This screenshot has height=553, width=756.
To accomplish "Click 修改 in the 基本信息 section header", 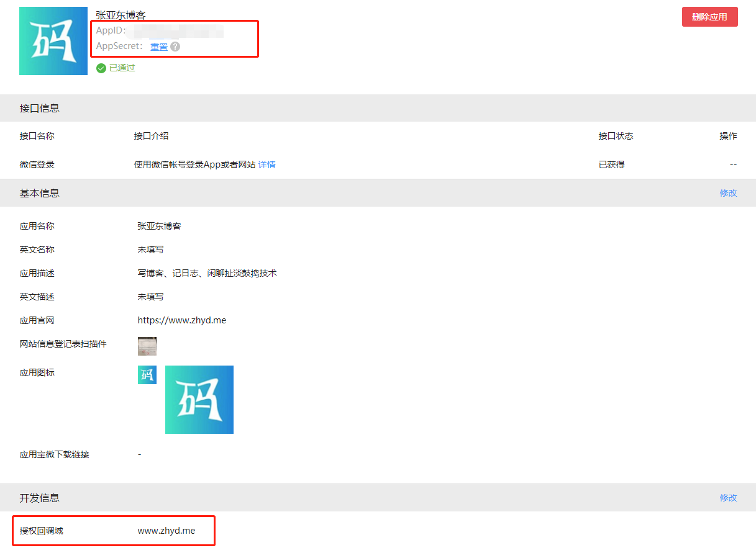I will 728,193.
